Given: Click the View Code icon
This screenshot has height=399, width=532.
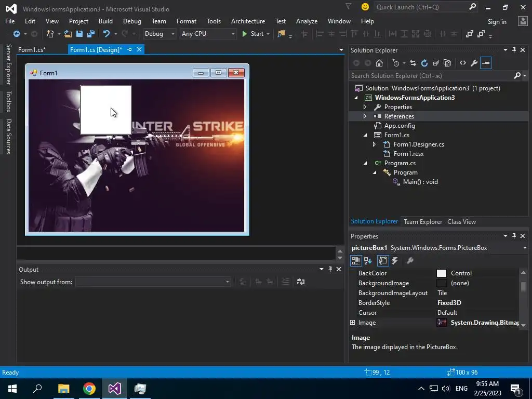Looking at the screenshot, I should (463, 63).
